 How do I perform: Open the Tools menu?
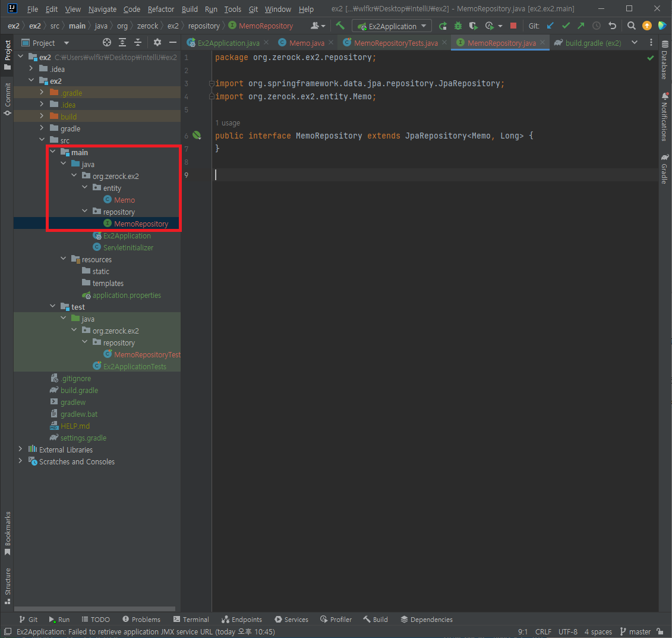(x=233, y=9)
